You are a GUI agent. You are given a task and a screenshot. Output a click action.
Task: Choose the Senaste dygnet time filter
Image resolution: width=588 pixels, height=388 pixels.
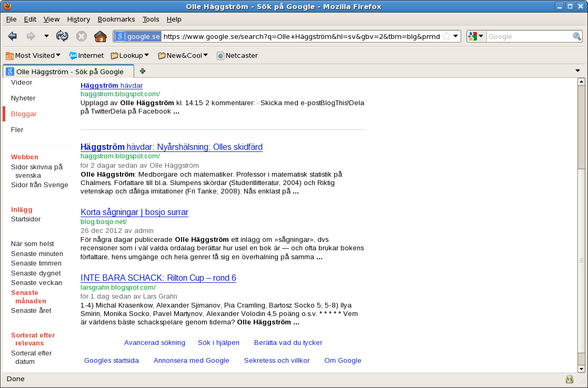(36, 273)
